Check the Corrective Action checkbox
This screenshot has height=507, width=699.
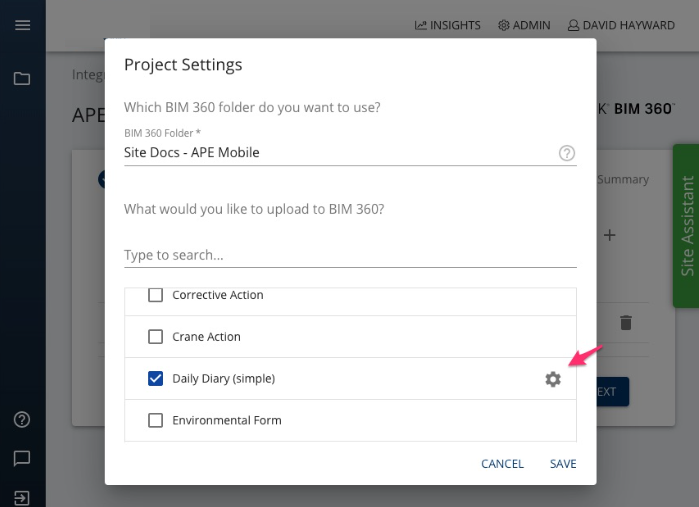pos(155,295)
